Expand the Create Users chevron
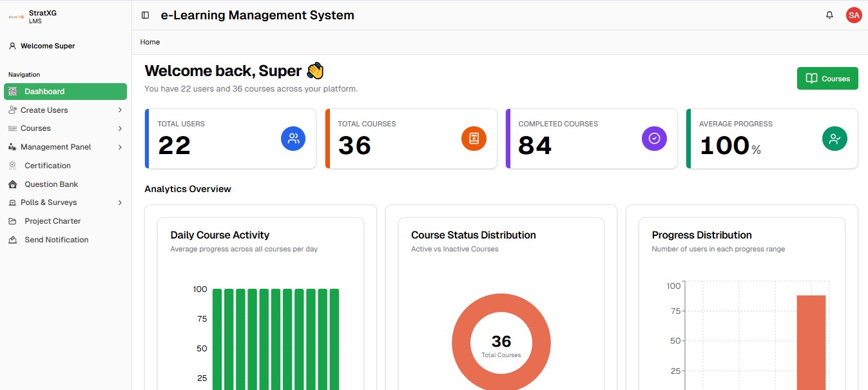This screenshot has width=868, height=390. click(120, 110)
